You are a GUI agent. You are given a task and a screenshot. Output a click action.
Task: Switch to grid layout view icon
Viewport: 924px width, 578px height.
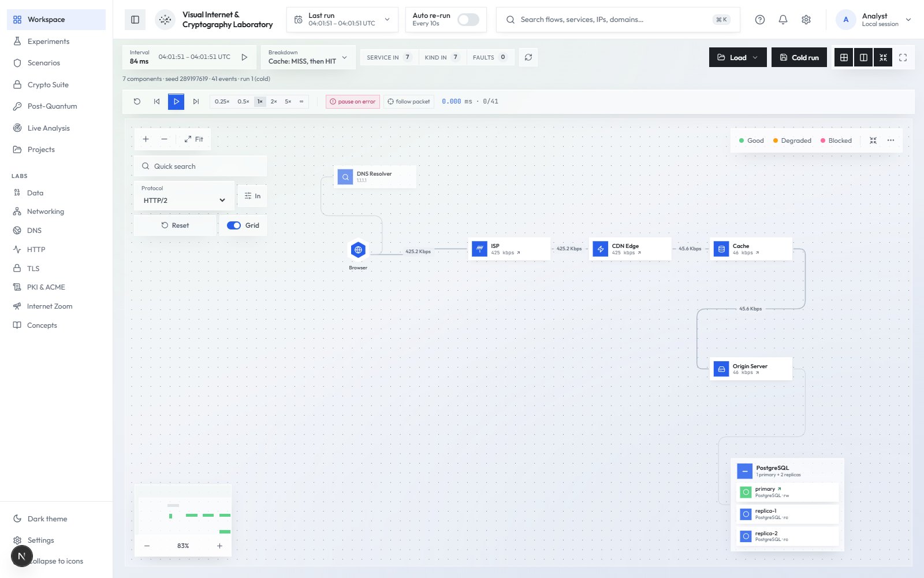(x=844, y=57)
